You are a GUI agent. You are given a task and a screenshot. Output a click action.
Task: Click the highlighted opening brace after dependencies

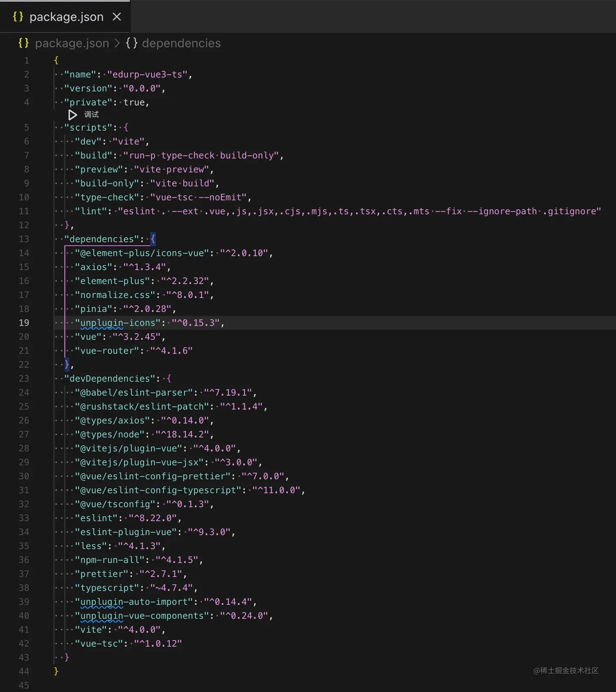click(153, 239)
